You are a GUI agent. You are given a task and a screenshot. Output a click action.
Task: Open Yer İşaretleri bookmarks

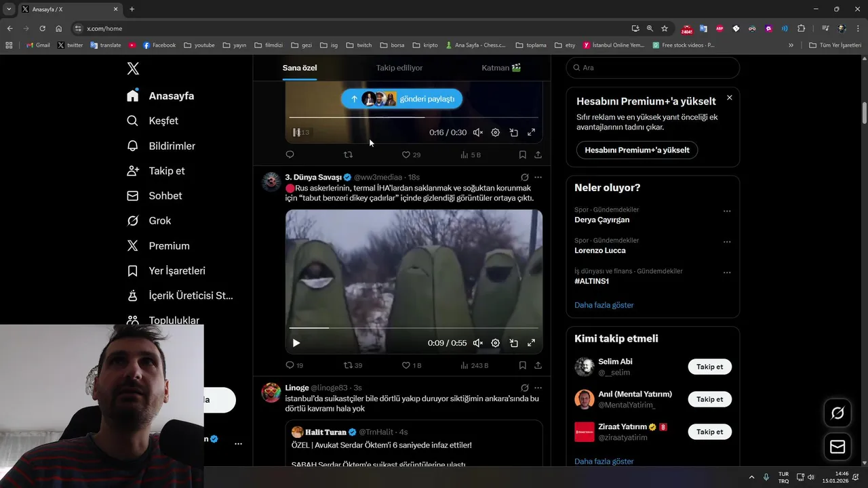click(166, 271)
